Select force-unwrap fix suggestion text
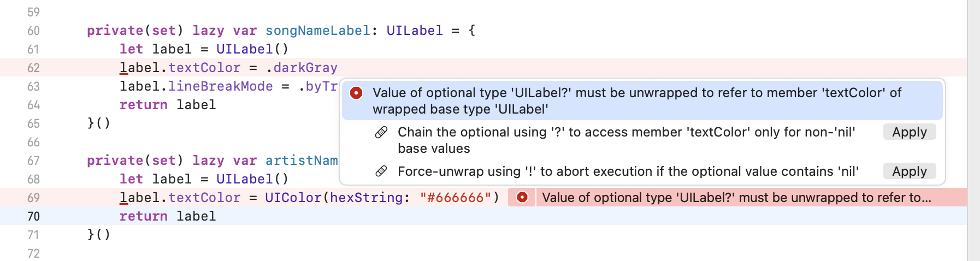The height and width of the screenshot is (261, 980). [x=628, y=171]
